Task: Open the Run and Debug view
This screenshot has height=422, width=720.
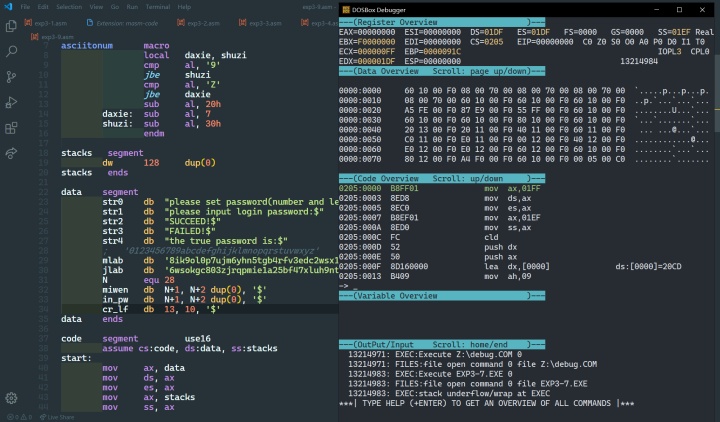Action: click(11, 102)
